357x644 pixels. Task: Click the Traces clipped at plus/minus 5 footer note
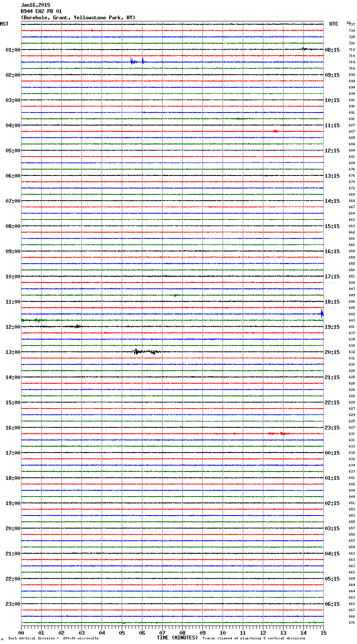254,639
